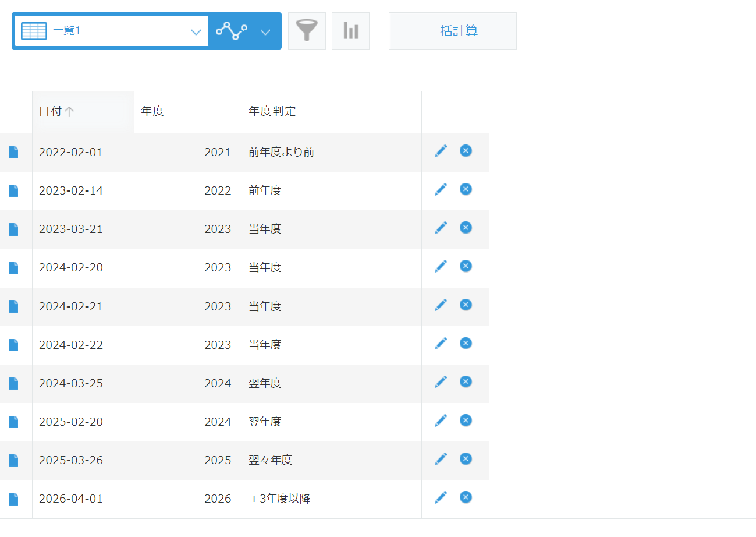Open the filter funnel icon
The image size is (756, 537).
(x=307, y=31)
